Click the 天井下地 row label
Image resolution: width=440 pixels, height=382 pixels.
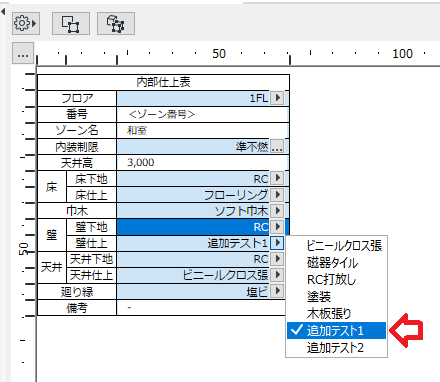click(x=91, y=259)
